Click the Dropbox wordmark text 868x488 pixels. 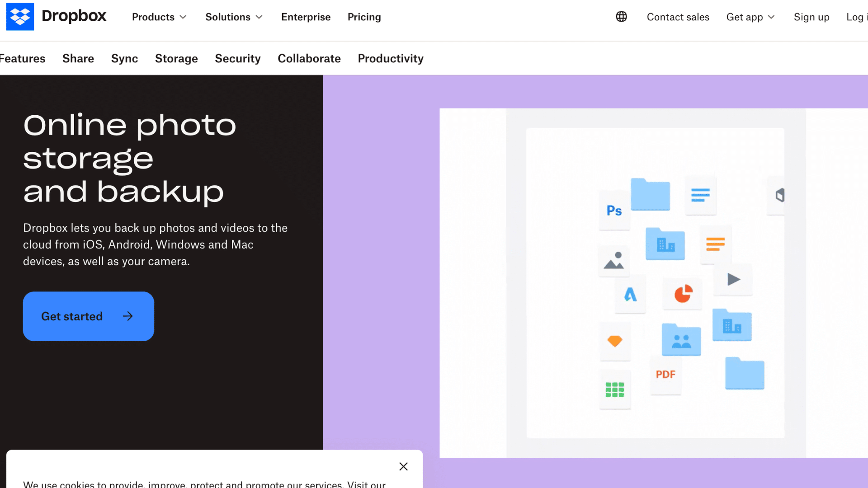coord(74,16)
